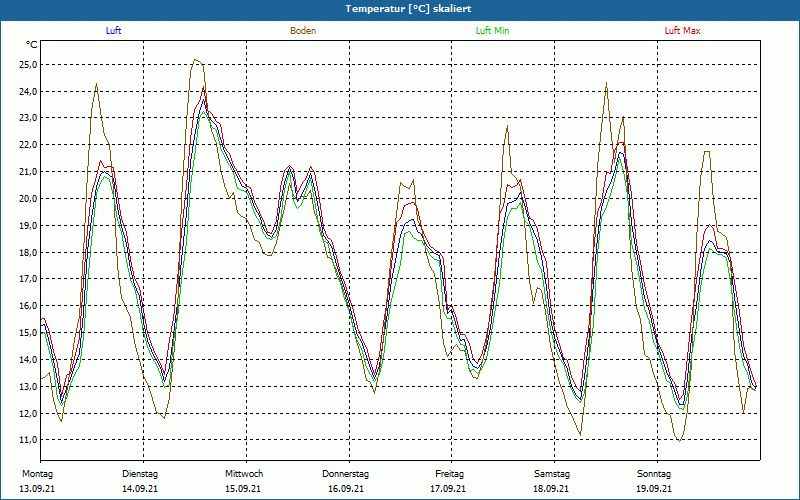Click the date 16.09.21
Image resolution: width=800 pixels, height=500 pixels.
click(x=346, y=489)
